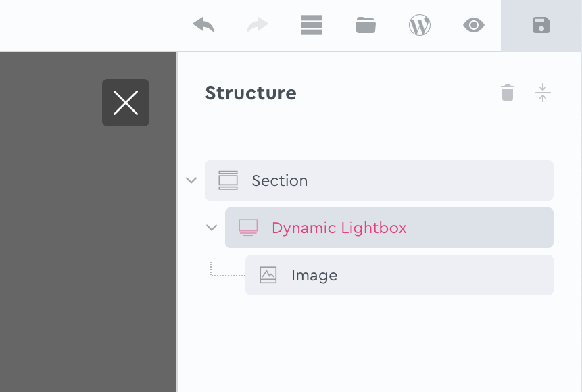Click the pink Dynamic Lightbox monitor icon
The height and width of the screenshot is (392, 582).
[248, 228]
